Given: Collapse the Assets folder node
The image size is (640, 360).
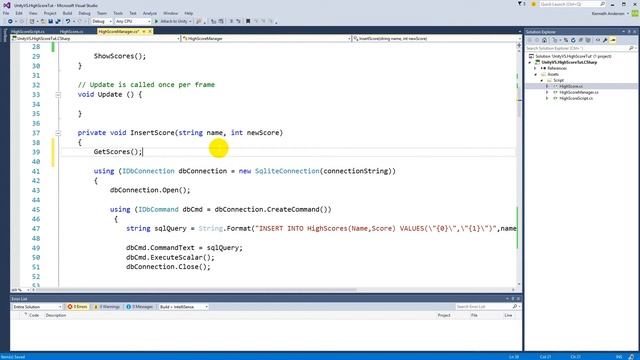Looking at the screenshot, I should (536, 74).
